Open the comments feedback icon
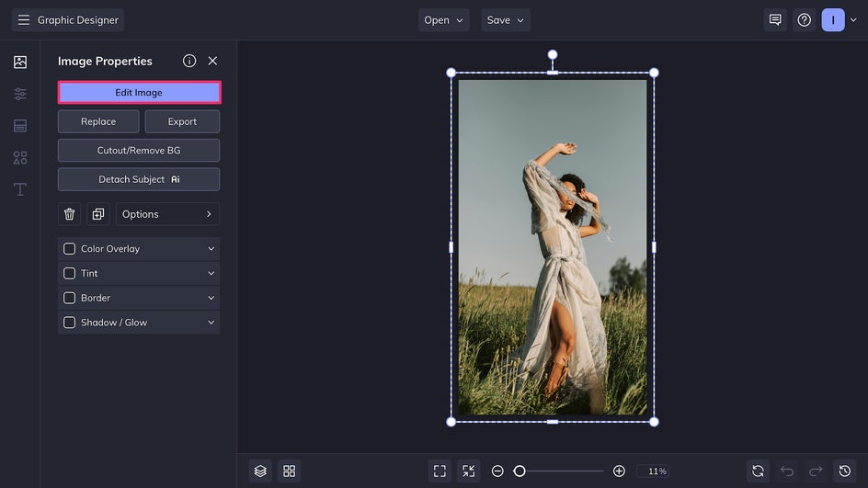868x488 pixels. pos(775,20)
